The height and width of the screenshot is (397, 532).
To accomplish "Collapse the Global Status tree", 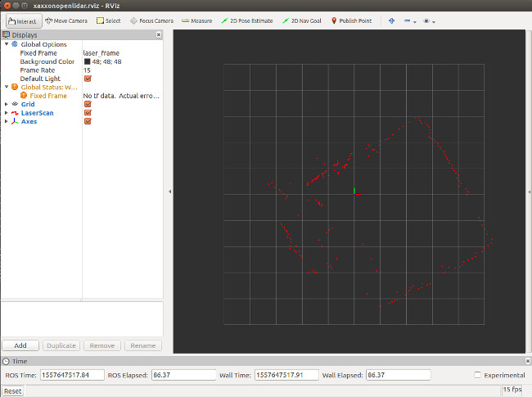I will click(6, 87).
